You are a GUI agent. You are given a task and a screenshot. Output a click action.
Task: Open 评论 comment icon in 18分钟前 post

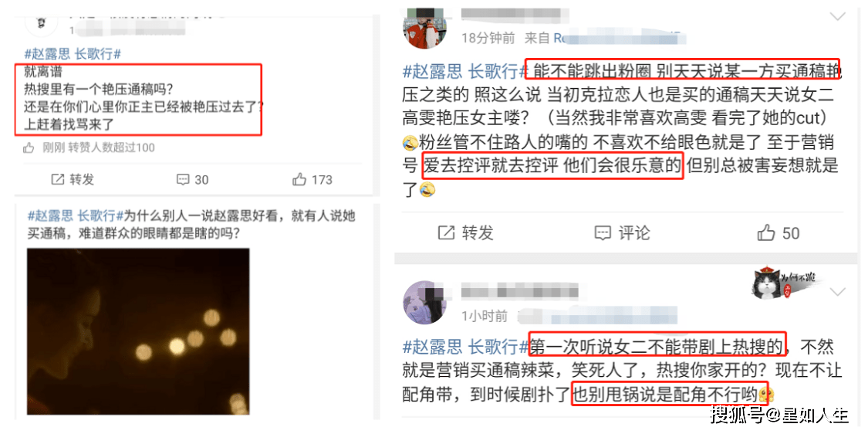(603, 232)
